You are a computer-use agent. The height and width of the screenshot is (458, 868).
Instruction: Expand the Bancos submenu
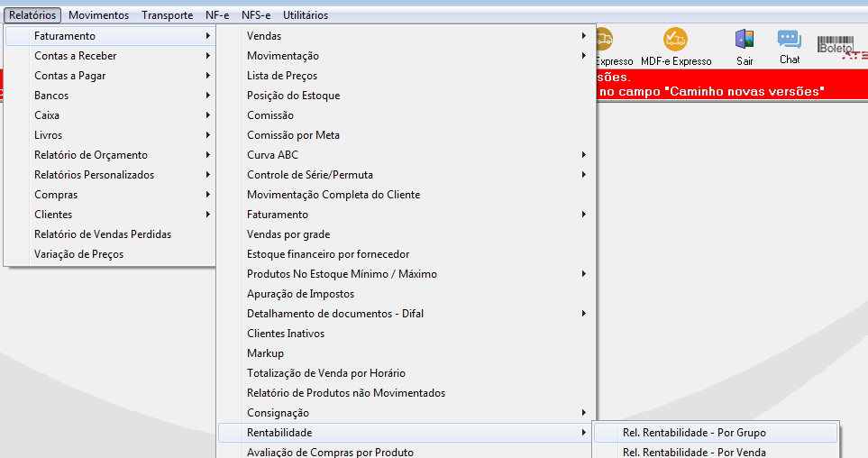click(x=110, y=96)
